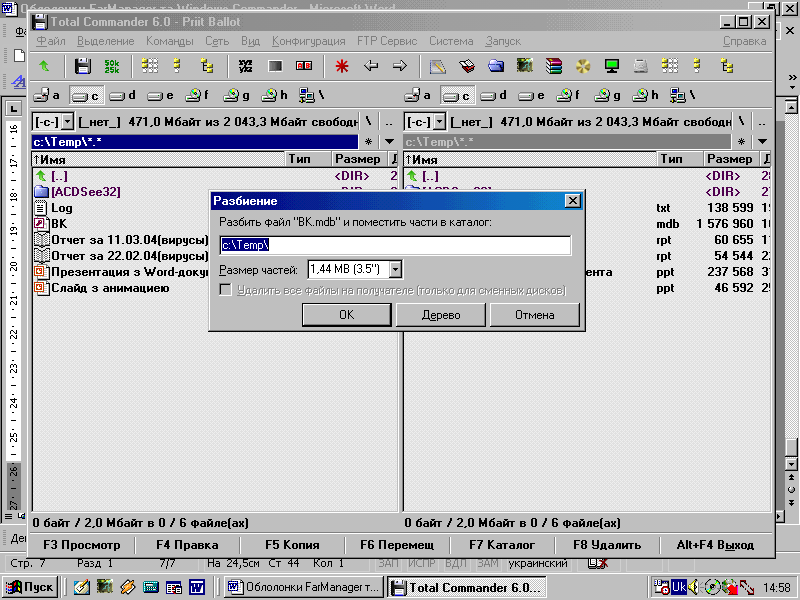Open the Команды menu
800x600 pixels.
(x=169, y=41)
